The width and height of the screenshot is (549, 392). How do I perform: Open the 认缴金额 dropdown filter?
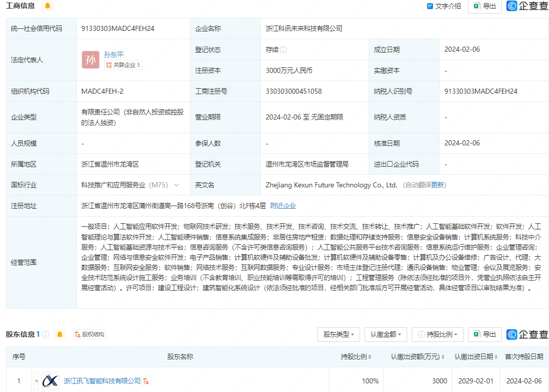coord(385,334)
